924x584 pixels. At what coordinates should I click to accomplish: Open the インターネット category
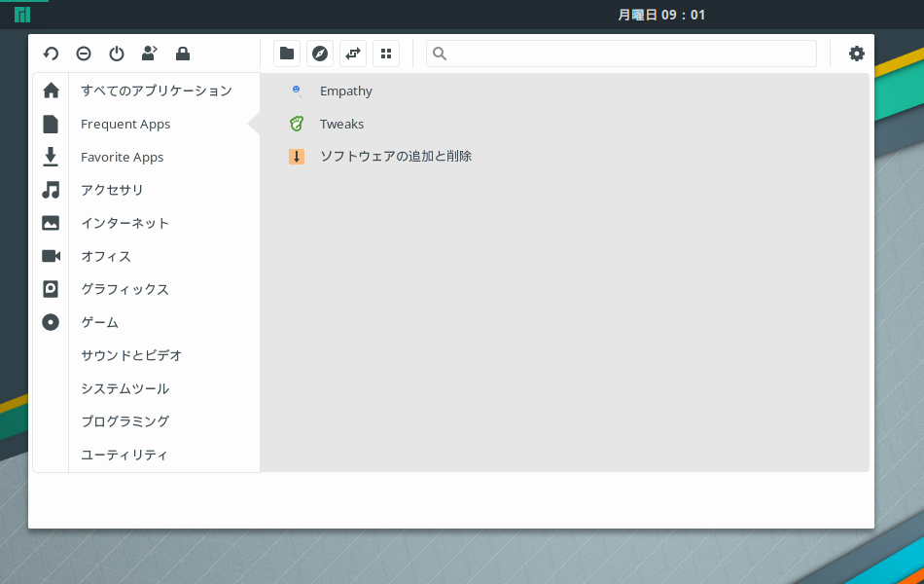(124, 223)
